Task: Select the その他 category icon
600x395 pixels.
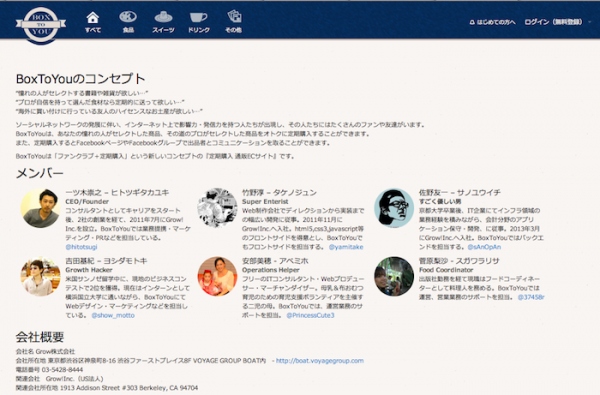Action: pos(234,22)
